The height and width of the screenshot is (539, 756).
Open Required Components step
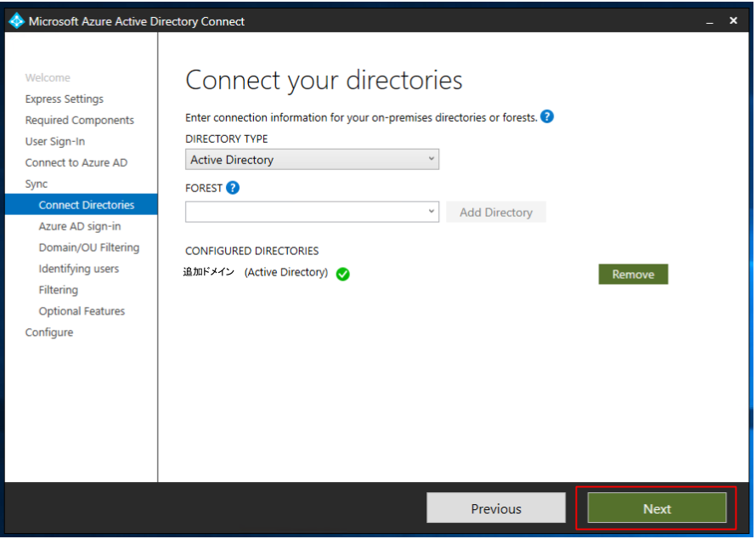[x=80, y=120]
